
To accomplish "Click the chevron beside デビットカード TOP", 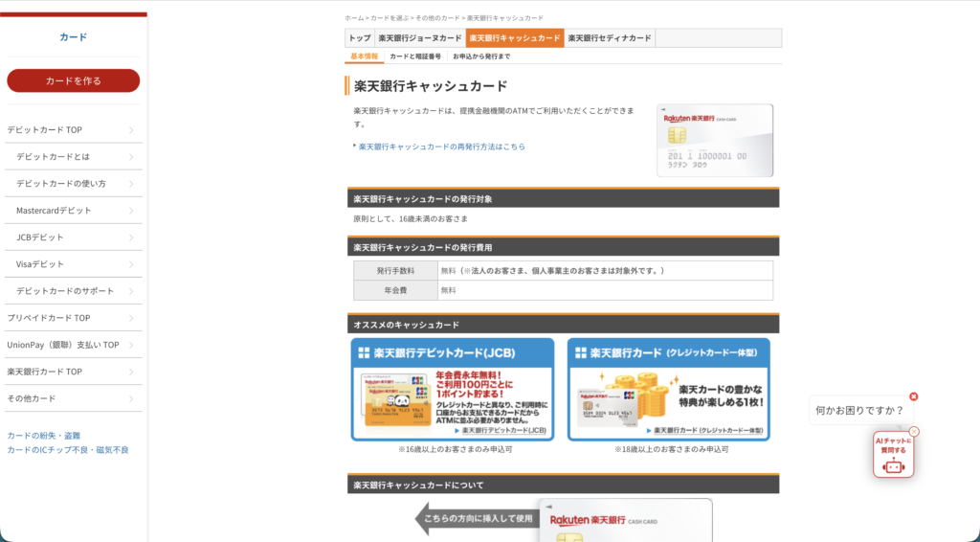I will pyautogui.click(x=131, y=130).
